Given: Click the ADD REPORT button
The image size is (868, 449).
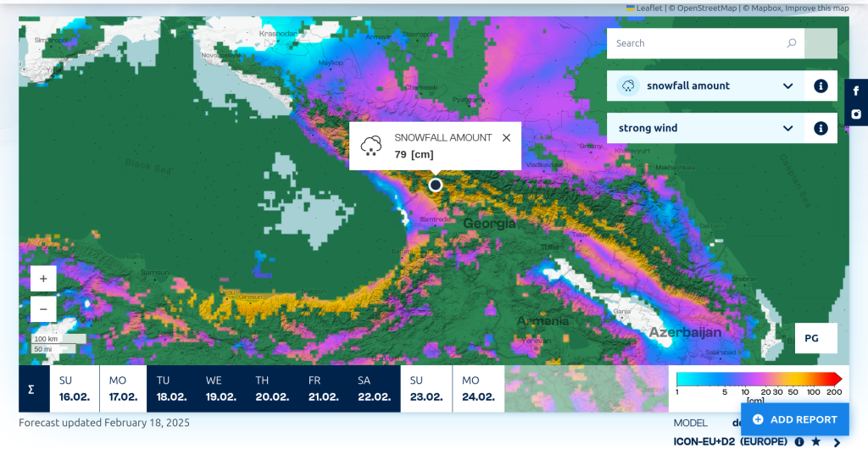Looking at the screenshot, I should point(794,419).
